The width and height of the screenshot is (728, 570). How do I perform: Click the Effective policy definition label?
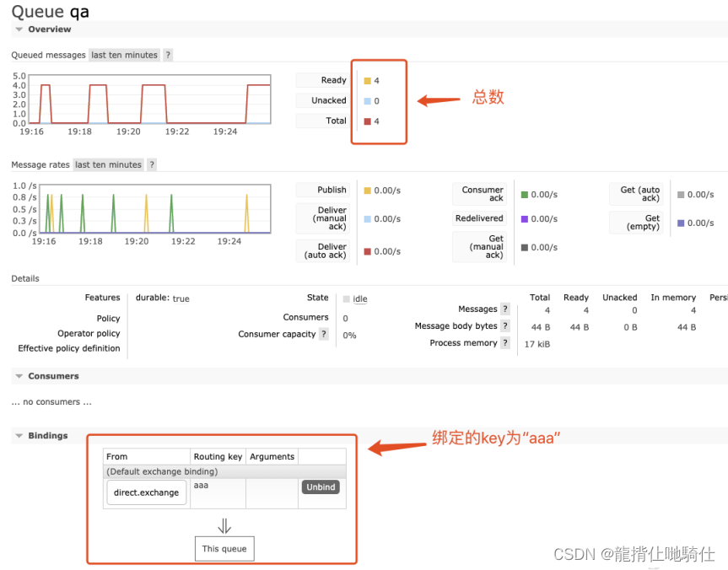(68, 348)
